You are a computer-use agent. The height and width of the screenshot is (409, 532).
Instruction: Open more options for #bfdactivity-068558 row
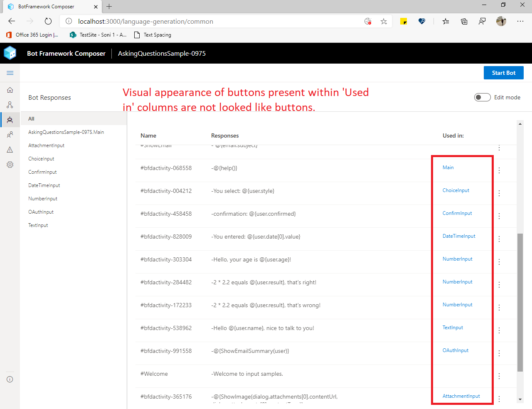pyautogui.click(x=499, y=170)
